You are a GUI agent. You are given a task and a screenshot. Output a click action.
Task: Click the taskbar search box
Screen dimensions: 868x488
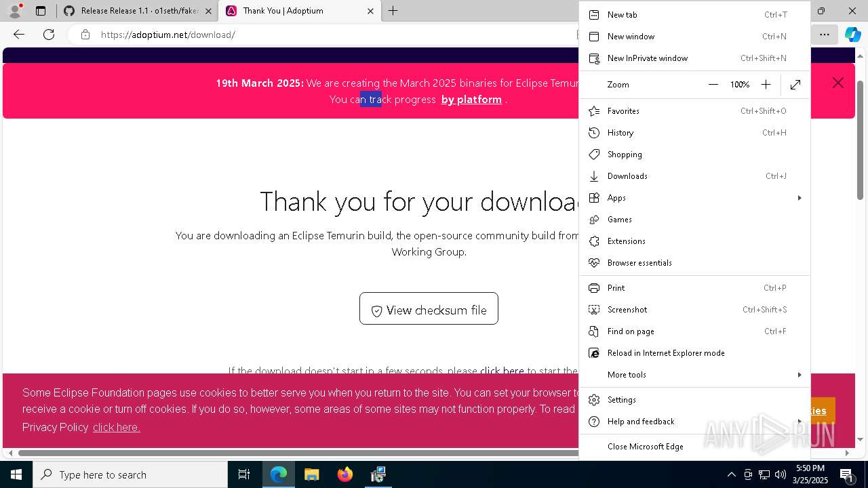[x=130, y=474]
